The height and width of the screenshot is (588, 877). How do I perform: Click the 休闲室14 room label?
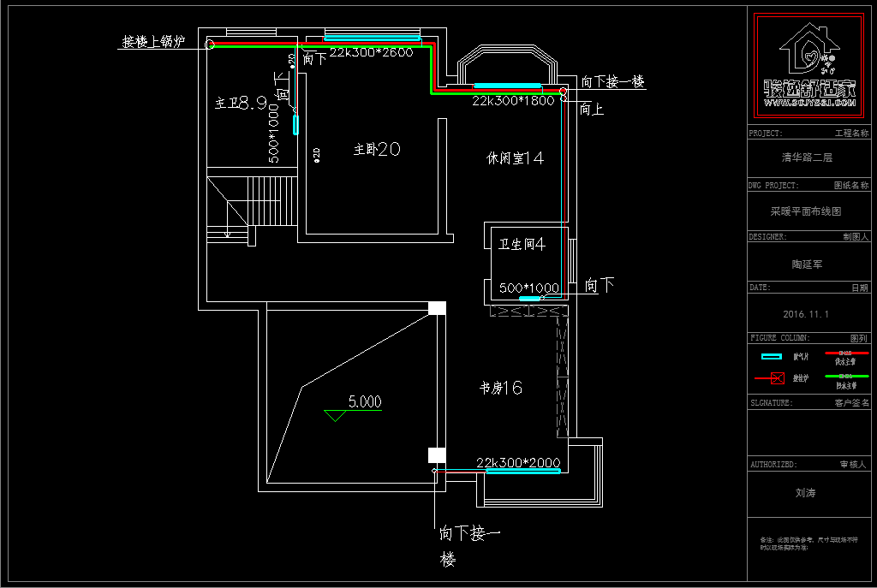click(515, 158)
